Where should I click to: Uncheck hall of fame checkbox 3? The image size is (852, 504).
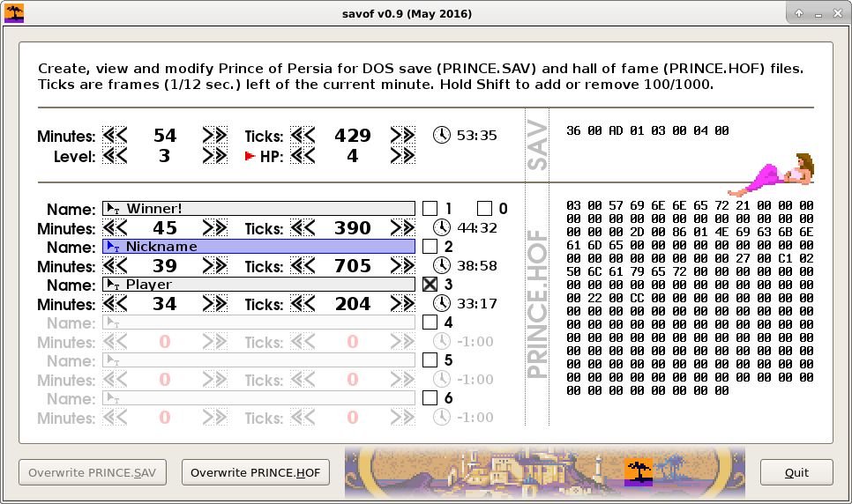(430, 285)
